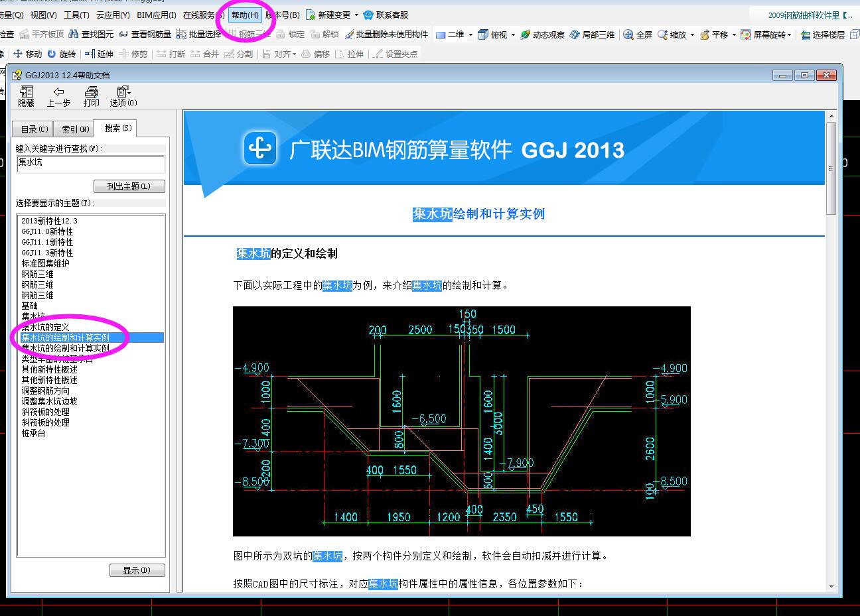
Task: Expand the 俯视 dropdown arrow
Action: (514, 35)
